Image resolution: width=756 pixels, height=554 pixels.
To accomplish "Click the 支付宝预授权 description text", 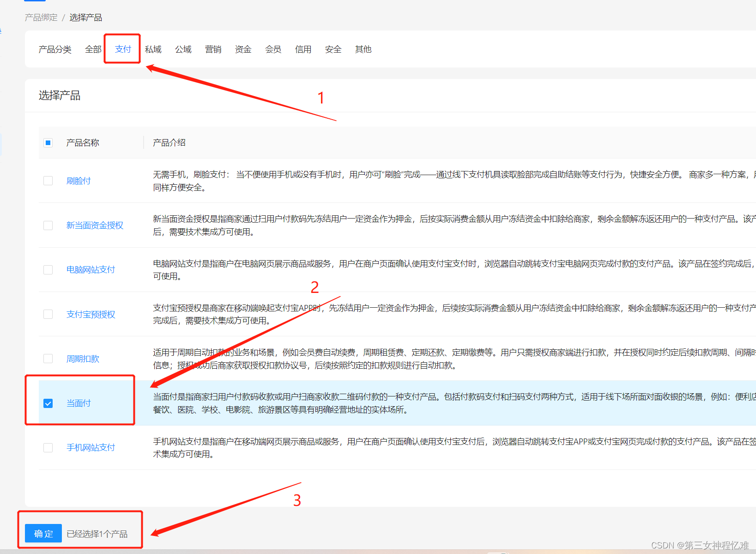I will (454, 314).
